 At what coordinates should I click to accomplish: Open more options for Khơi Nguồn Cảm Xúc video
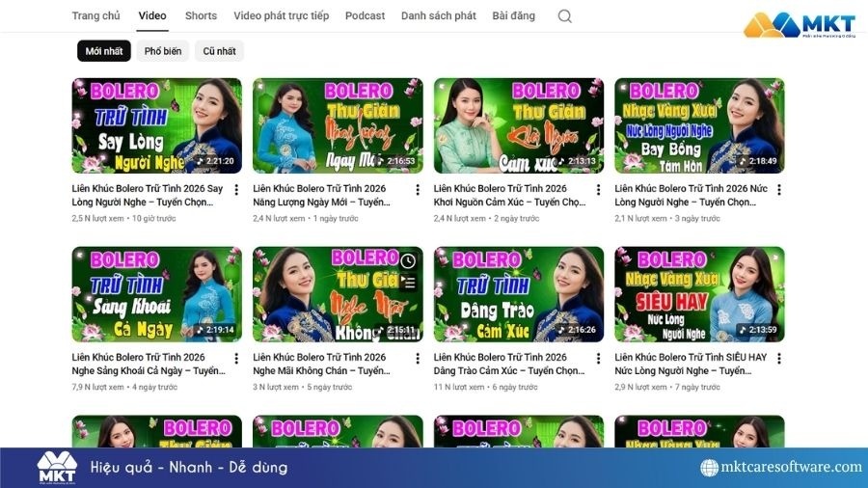[598, 190]
